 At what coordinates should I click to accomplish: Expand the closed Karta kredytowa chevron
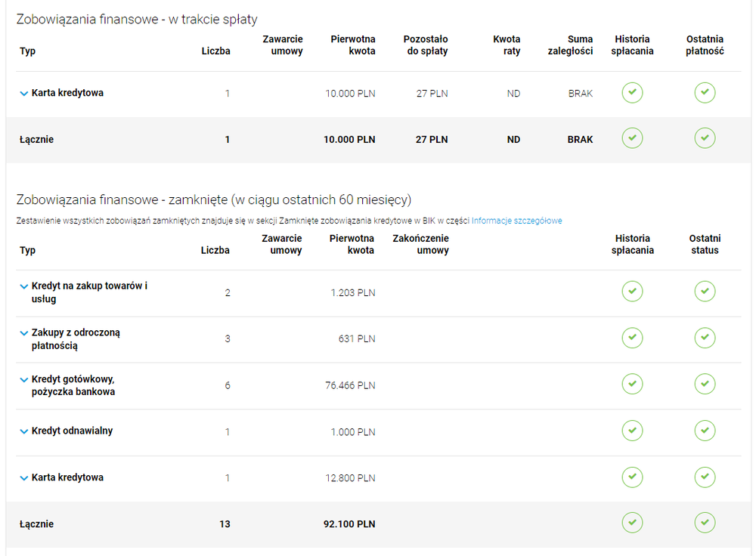[x=23, y=478]
